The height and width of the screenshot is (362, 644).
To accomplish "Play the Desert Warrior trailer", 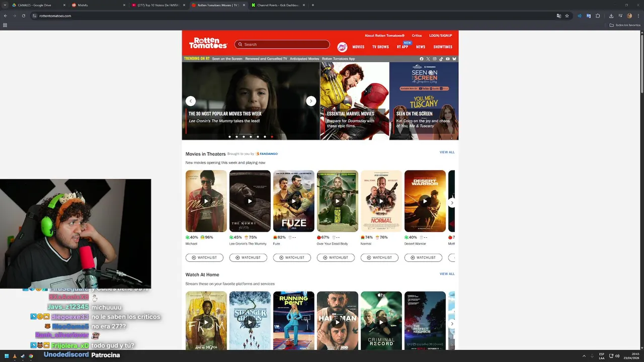I will pyautogui.click(x=425, y=201).
